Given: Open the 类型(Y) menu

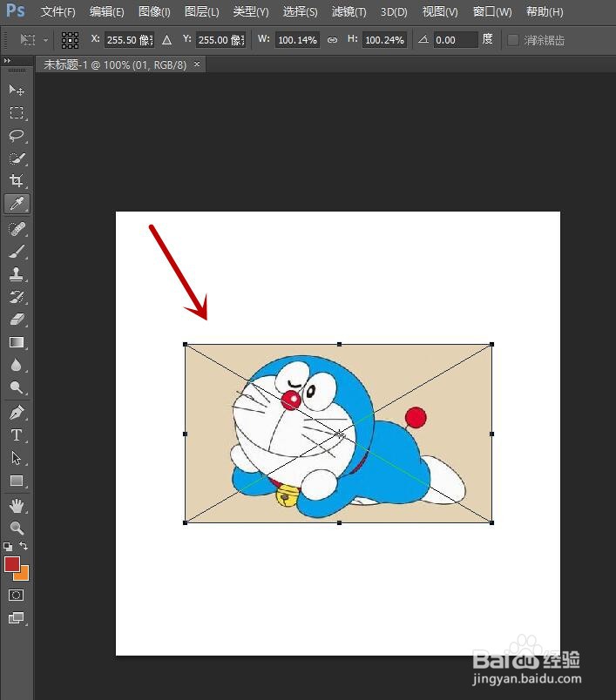Looking at the screenshot, I should click(251, 11).
